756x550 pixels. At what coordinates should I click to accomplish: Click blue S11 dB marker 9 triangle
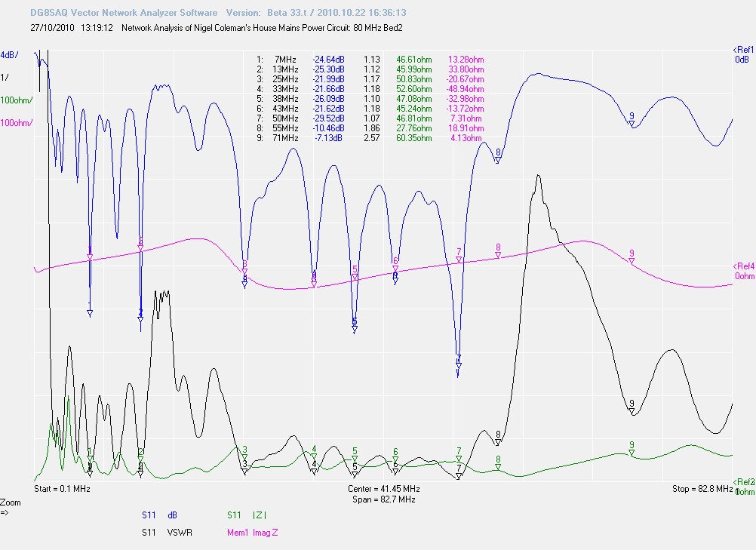(632, 124)
